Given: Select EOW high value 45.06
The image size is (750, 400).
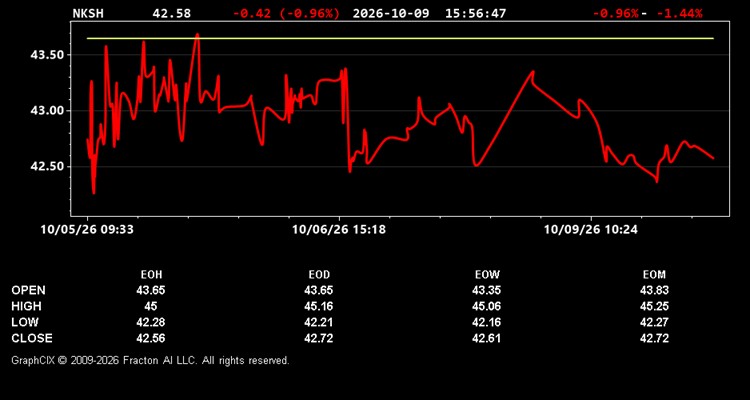Looking at the screenshot, I should coord(486,306).
